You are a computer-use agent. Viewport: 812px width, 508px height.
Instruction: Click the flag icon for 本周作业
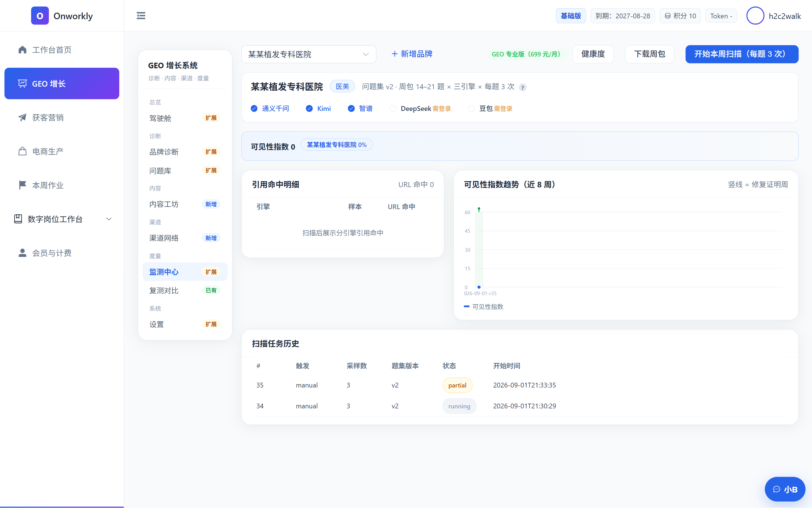tap(22, 185)
